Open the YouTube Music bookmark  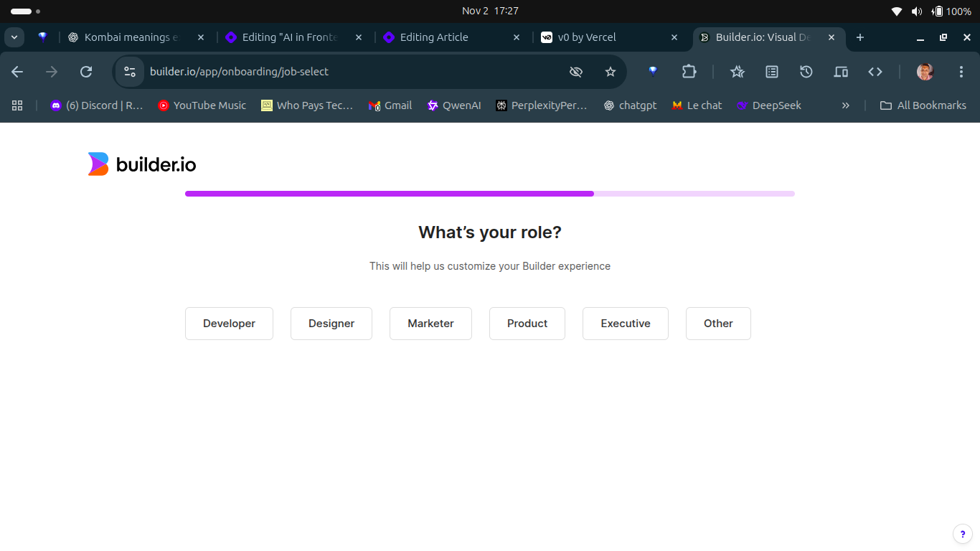(x=202, y=105)
